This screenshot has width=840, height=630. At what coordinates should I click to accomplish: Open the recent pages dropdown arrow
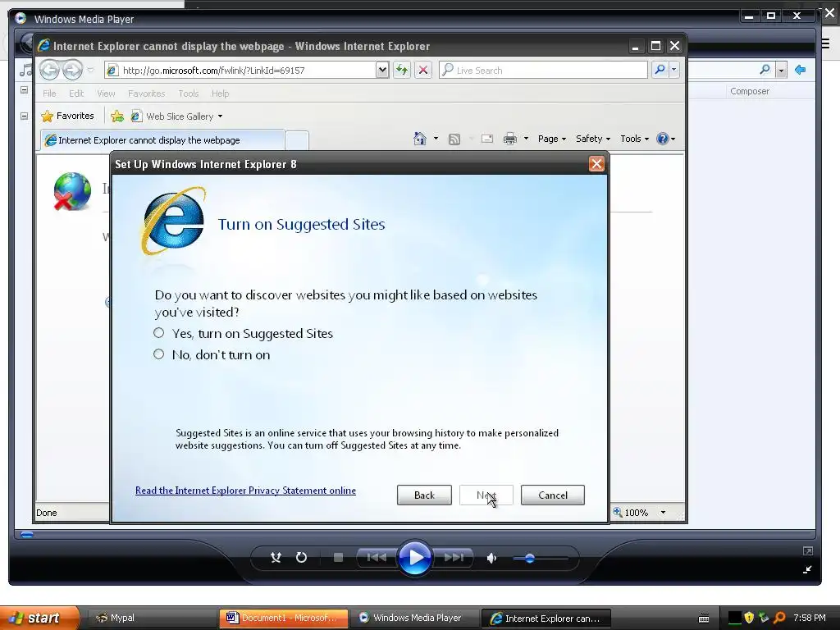pos(90,71)
